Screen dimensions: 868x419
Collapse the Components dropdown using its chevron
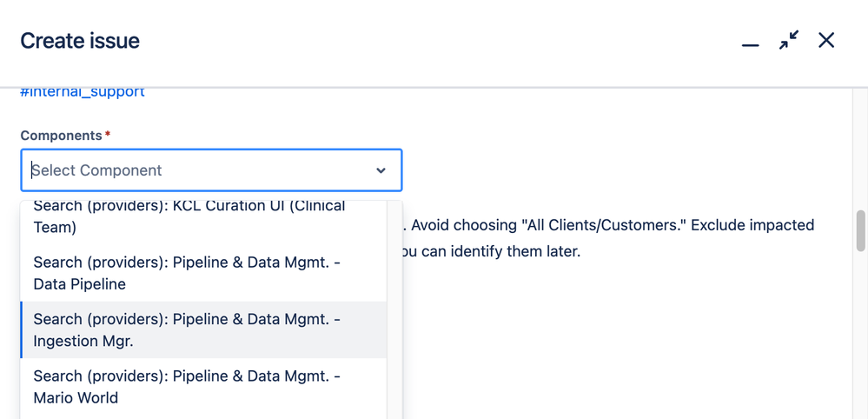pyautogui.click(x=381, y=170)
